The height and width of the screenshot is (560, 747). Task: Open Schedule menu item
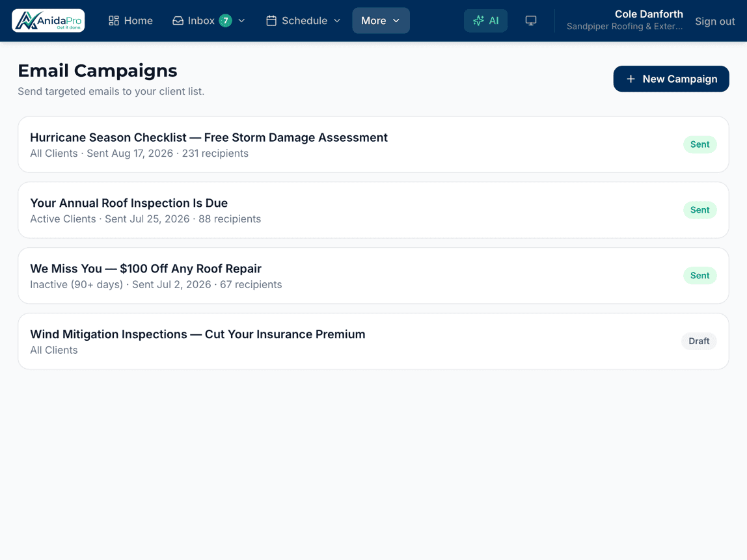(303, 20)
